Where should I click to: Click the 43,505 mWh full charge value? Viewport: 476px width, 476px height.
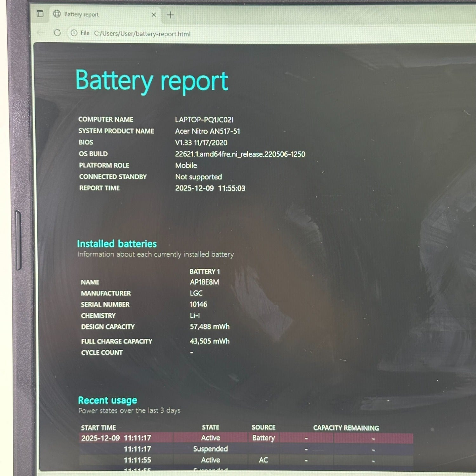tap(209, 341)
